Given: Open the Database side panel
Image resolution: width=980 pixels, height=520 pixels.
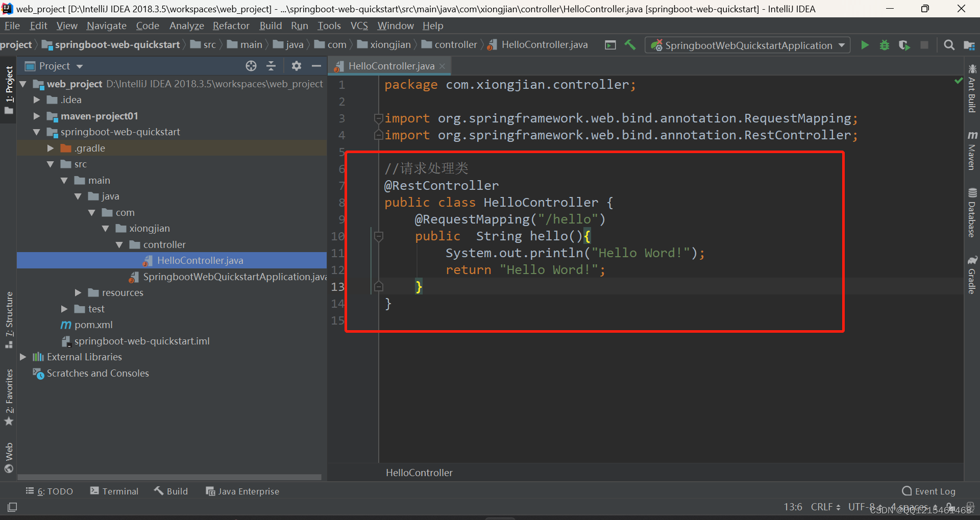Looking at the screenshot, I should pos(972,213).
